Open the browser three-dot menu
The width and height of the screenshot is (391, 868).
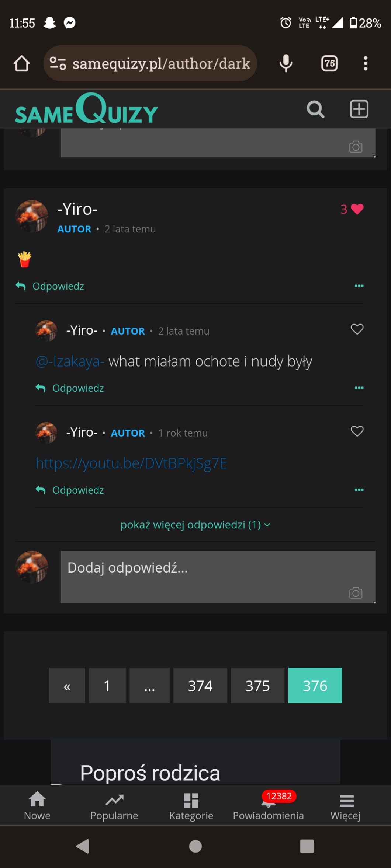click(365, 63)
